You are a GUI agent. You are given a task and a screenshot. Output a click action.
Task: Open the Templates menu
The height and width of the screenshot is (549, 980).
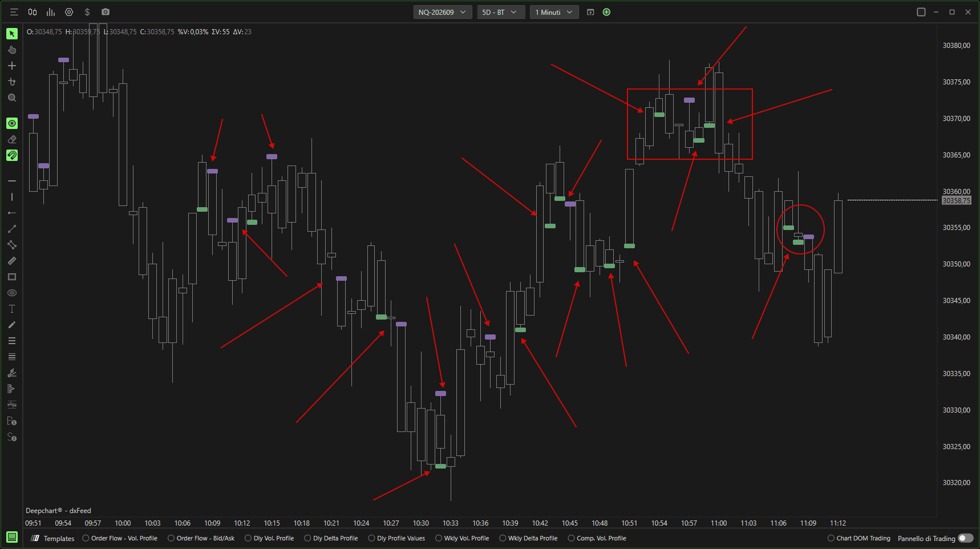click(x=52, y=538)
